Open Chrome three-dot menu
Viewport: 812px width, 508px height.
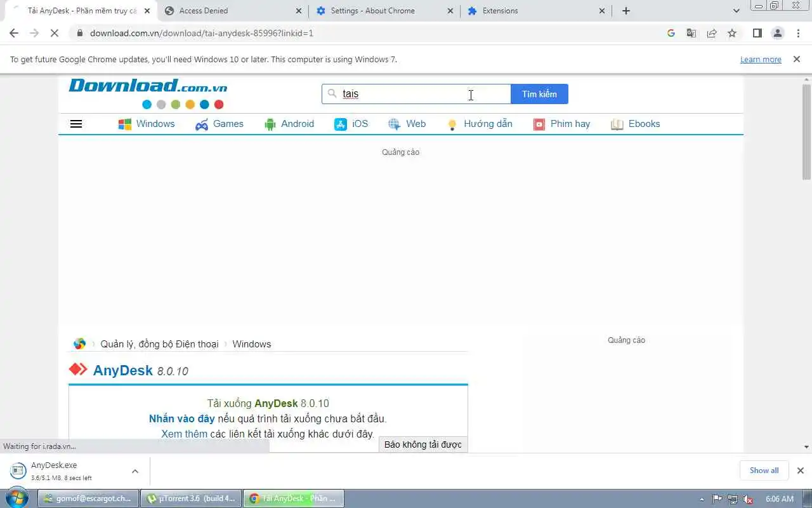(797, 33)
